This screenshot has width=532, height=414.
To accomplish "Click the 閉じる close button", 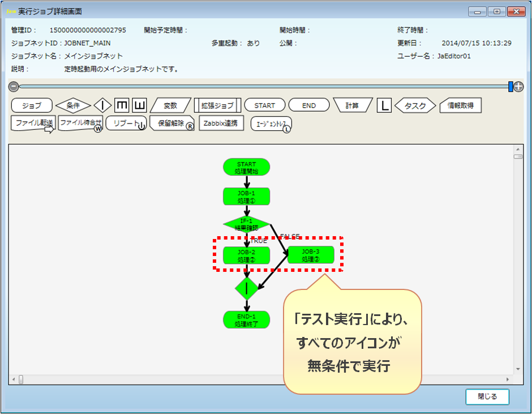I will tap(487, 396).
